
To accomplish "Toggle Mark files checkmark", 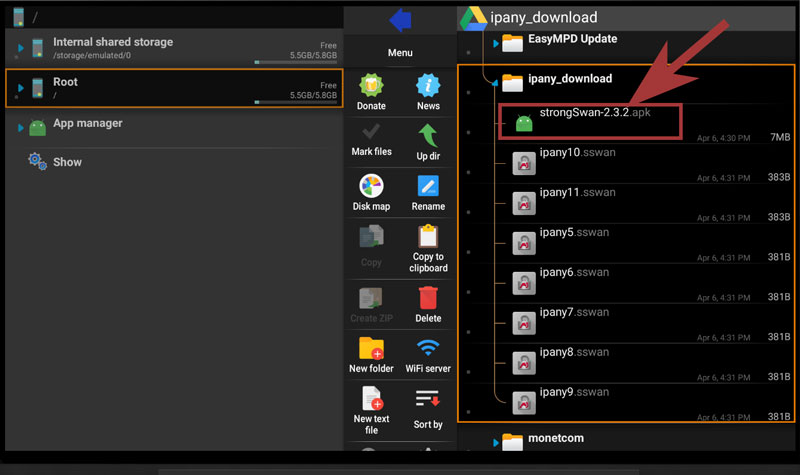I will pos(371,136).
